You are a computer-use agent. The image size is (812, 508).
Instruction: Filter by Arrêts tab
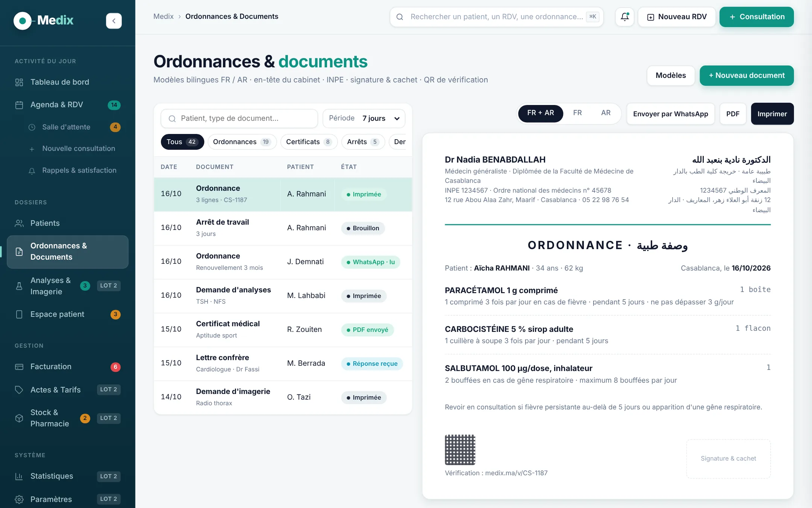pyautogui.click(x=363, y=142)
